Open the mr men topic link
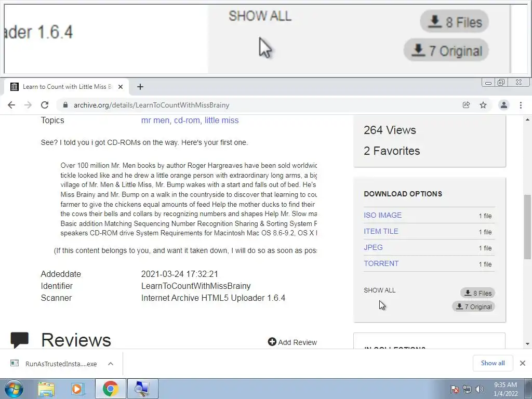 [x=155, y=121]
